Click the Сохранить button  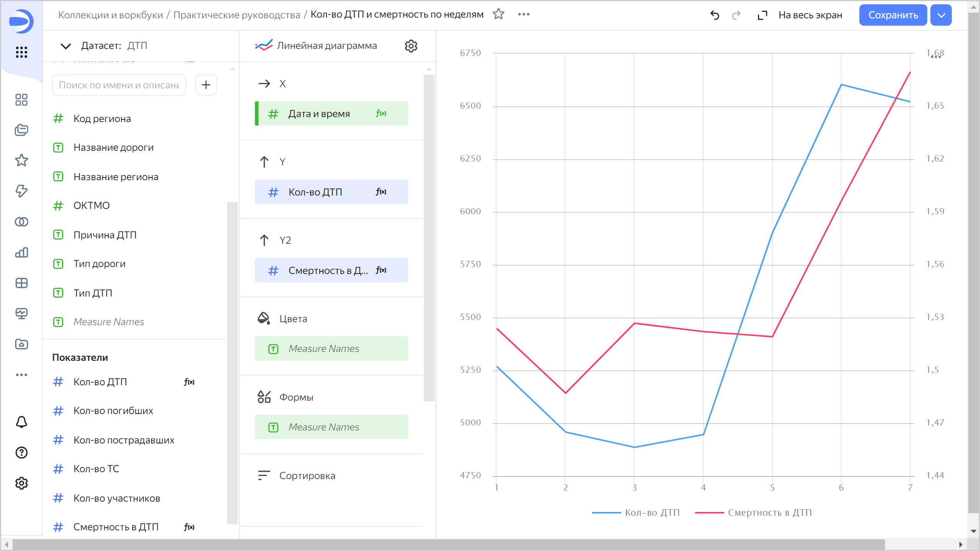(893, 15)
